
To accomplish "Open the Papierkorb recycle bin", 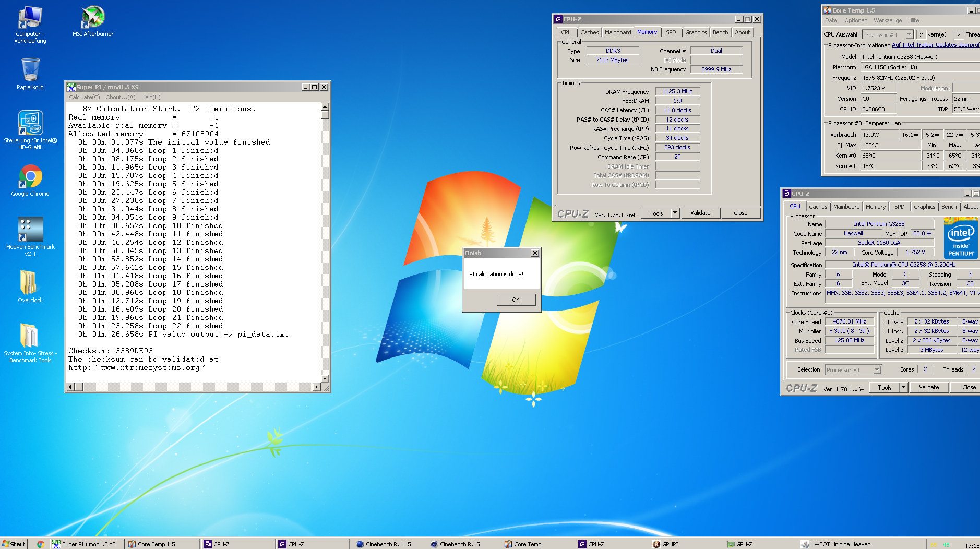I will 30,74.
